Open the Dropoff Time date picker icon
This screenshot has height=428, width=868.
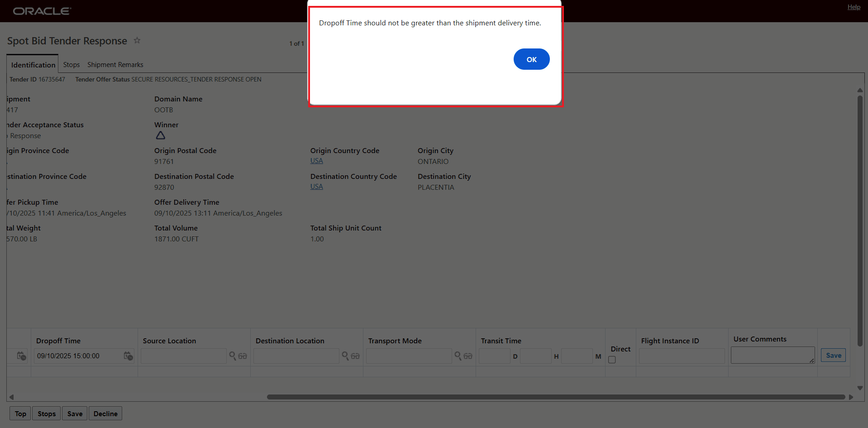click(128, 356)
